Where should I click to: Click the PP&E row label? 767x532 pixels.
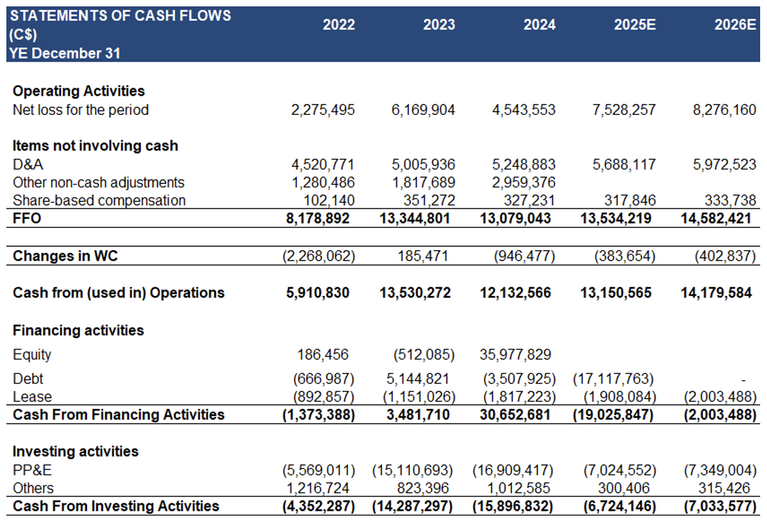pos(32,470)
